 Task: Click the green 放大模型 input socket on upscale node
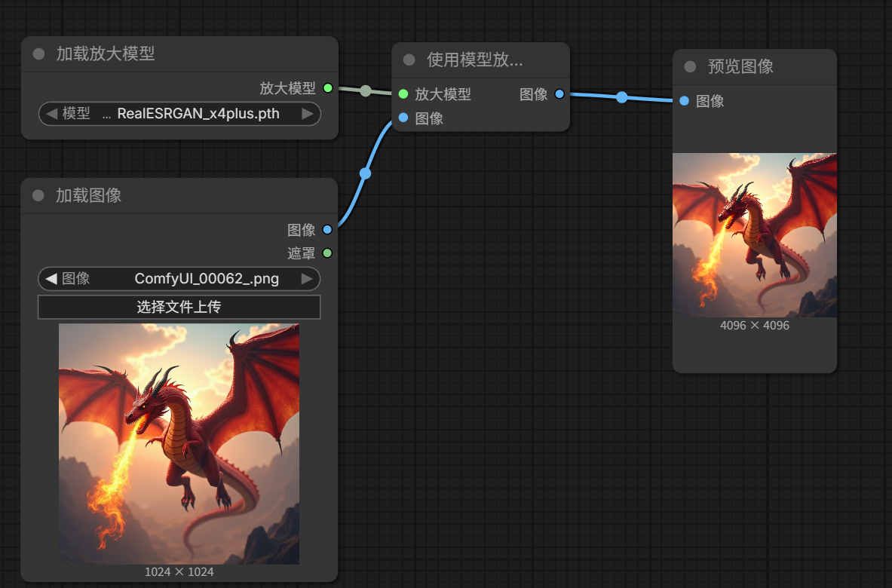point(403,94)
